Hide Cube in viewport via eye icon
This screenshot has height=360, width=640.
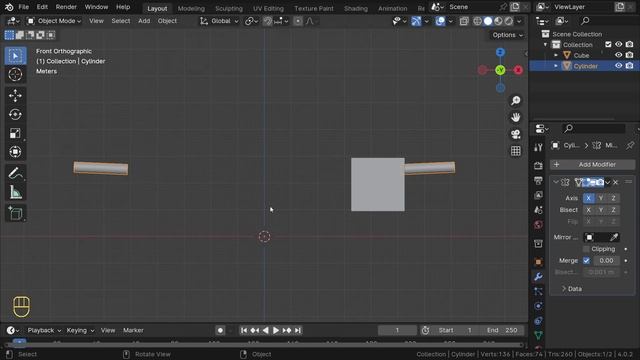619,55
